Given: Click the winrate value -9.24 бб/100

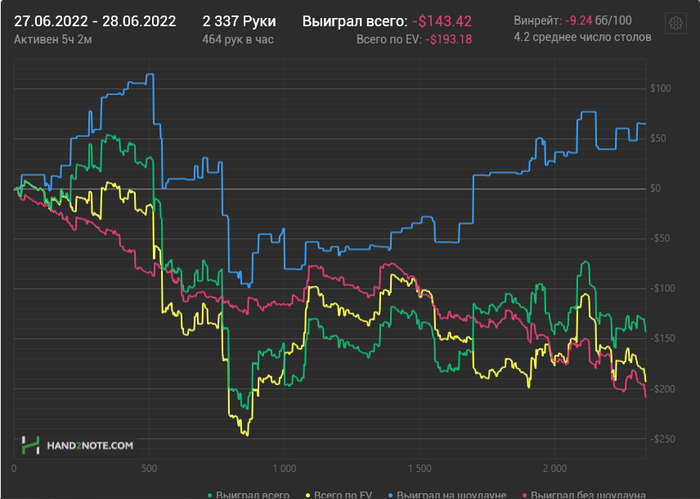Looking at the screenshot, I should (x=598, y=20).
